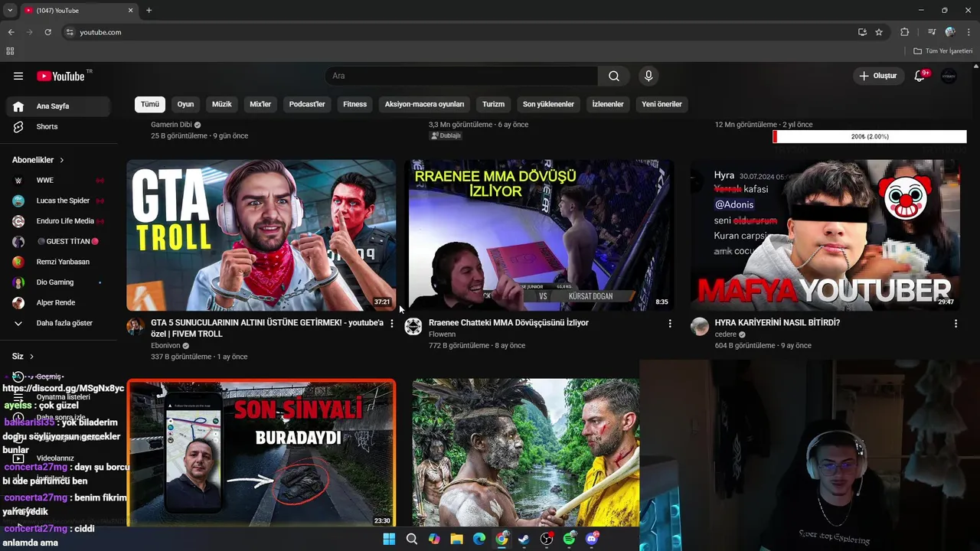
Task: Expand the Siz section chevron
Action: point(31,357)
